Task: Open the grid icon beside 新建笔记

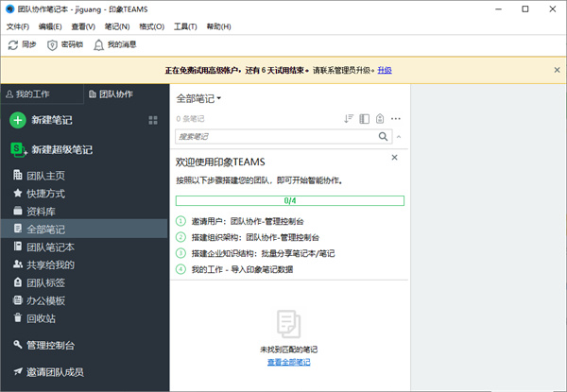Action: click(x=153, y=120)
